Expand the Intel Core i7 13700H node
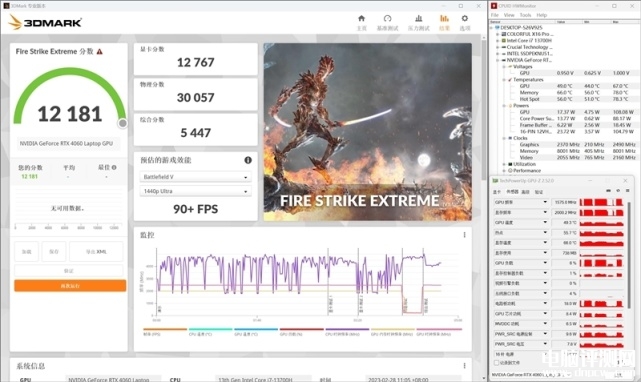 pos(498,41)
